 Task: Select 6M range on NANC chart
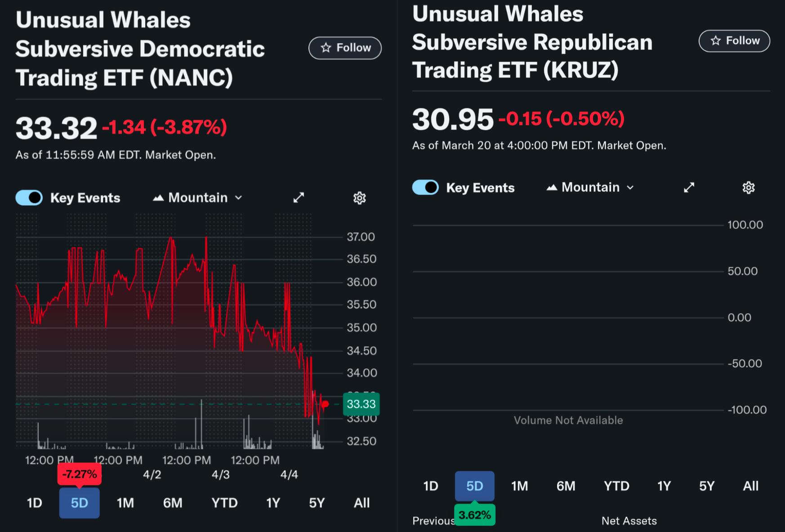(173, 503)
